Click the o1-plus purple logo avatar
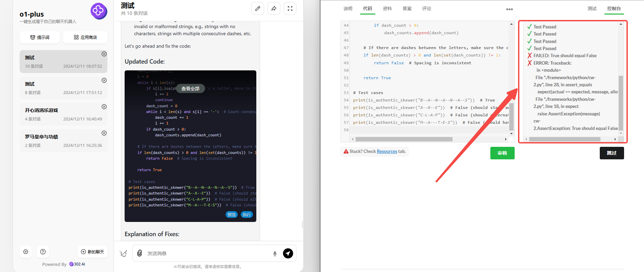 pyautogui.click(x=99, y=11)
